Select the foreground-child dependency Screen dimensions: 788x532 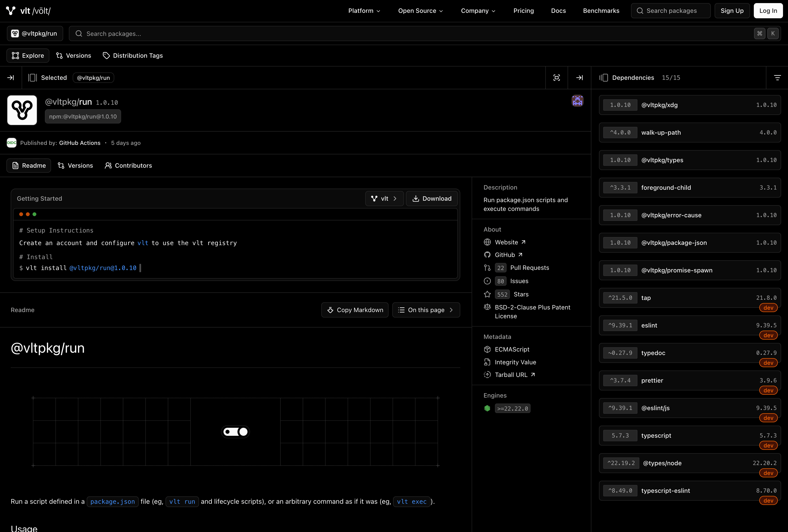pyautogui.click(x=690, y=187)
